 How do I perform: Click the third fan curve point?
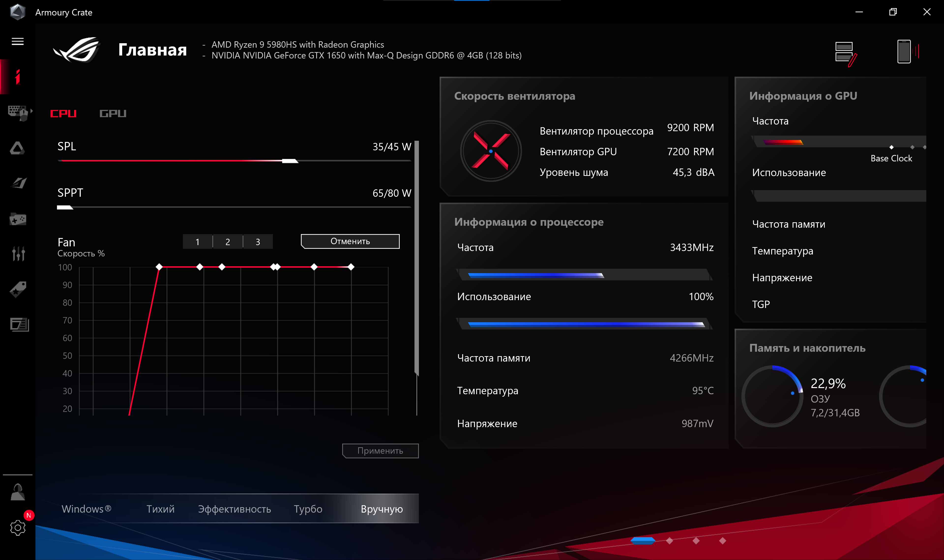click(x=222, y=267)
